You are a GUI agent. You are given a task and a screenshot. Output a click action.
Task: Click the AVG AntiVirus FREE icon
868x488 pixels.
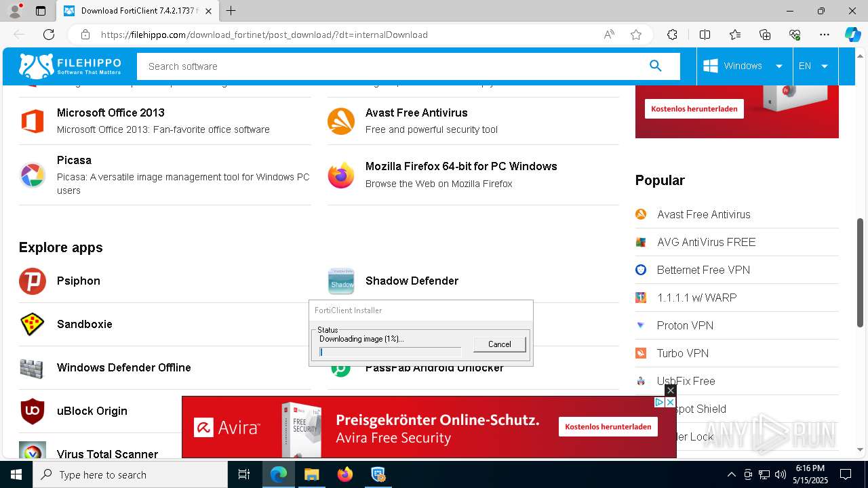pyautogui.click(x=641, y=242)
